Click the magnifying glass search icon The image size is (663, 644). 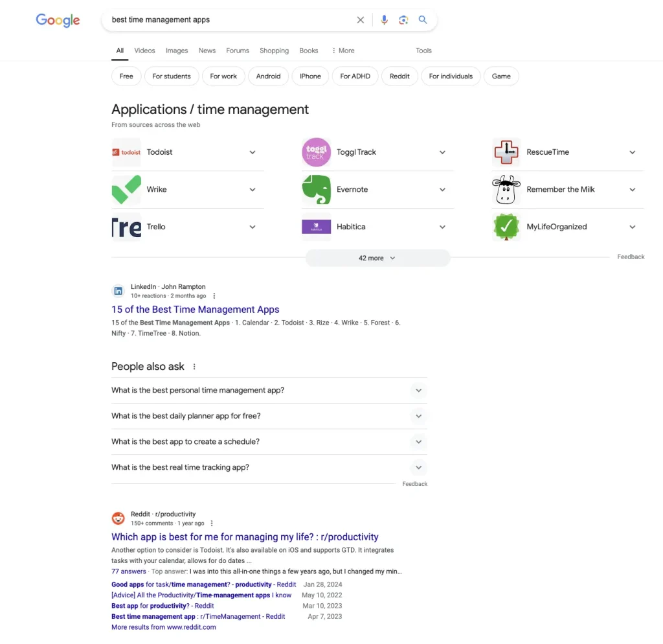[x=423, y=20]
